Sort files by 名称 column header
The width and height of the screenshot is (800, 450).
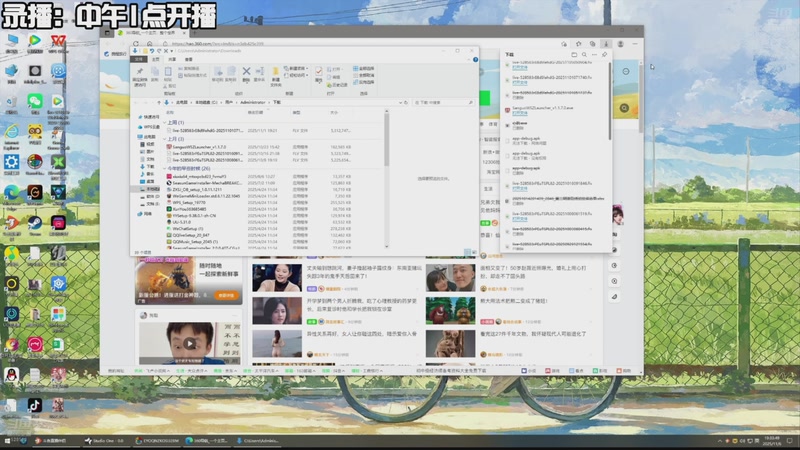tap(170, 112)
